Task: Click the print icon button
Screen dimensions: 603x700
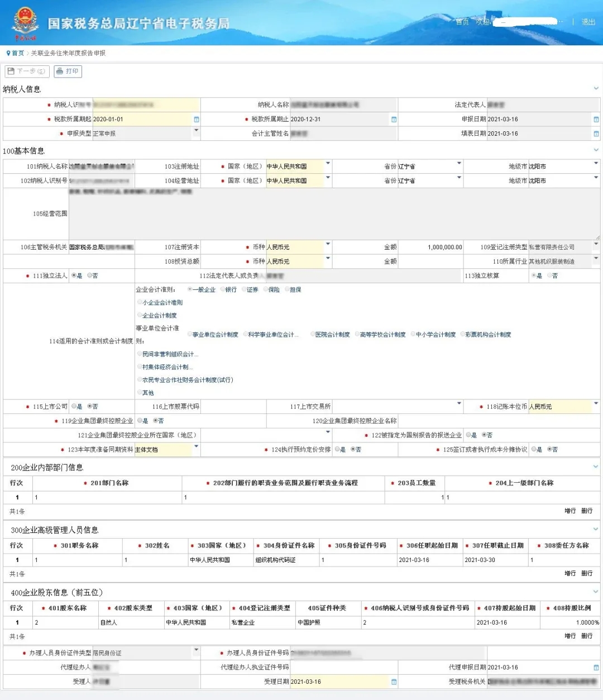Action: [x=60, y=72]
